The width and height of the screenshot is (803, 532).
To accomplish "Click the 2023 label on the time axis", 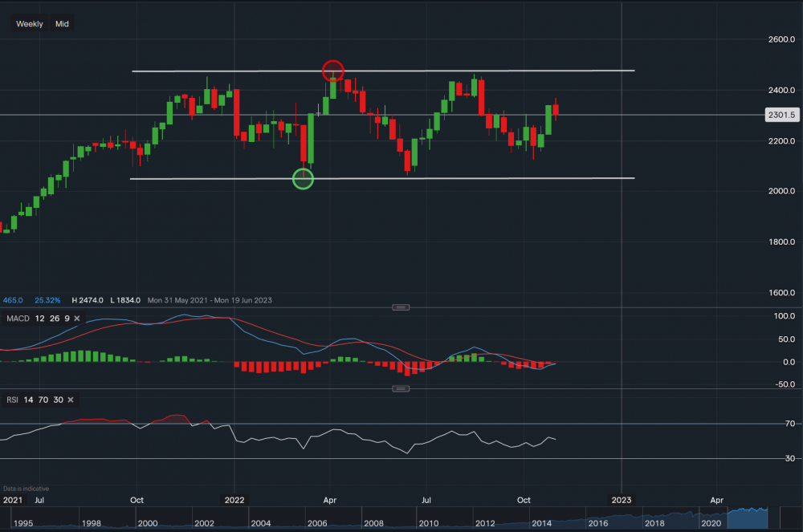I will tap(620, 499).
